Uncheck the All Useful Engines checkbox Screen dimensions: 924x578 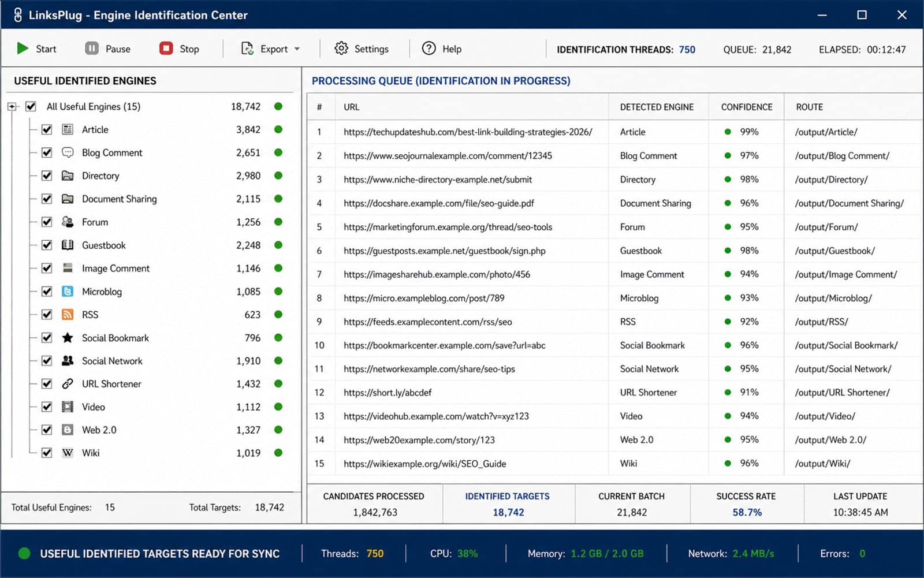[x=31, y=106]
